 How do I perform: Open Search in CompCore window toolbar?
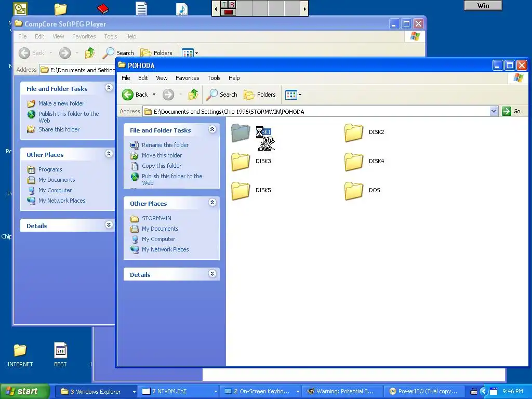click(x=118, y=53)
